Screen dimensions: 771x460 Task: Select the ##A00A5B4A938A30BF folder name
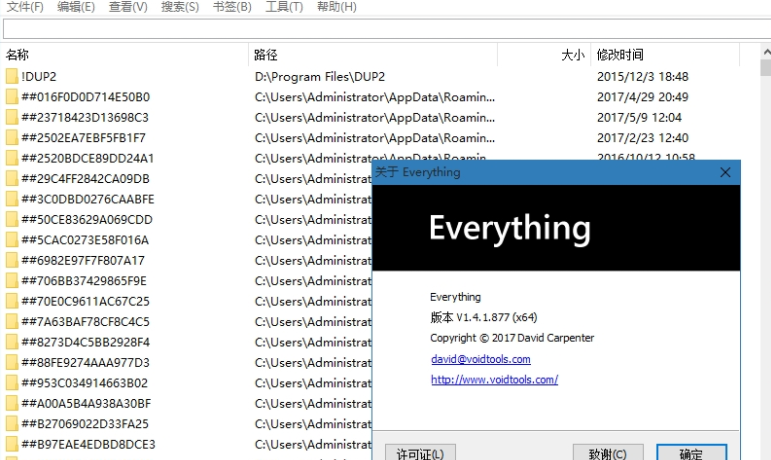pyautogui.click(x=86, y=403)
